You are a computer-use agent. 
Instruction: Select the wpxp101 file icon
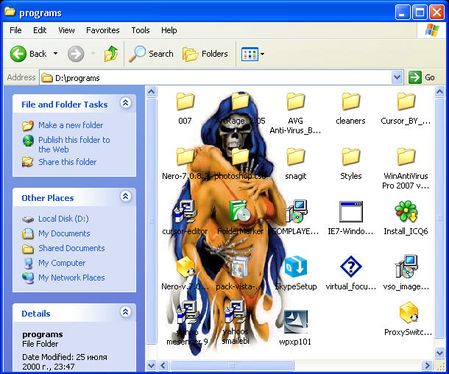296,322
